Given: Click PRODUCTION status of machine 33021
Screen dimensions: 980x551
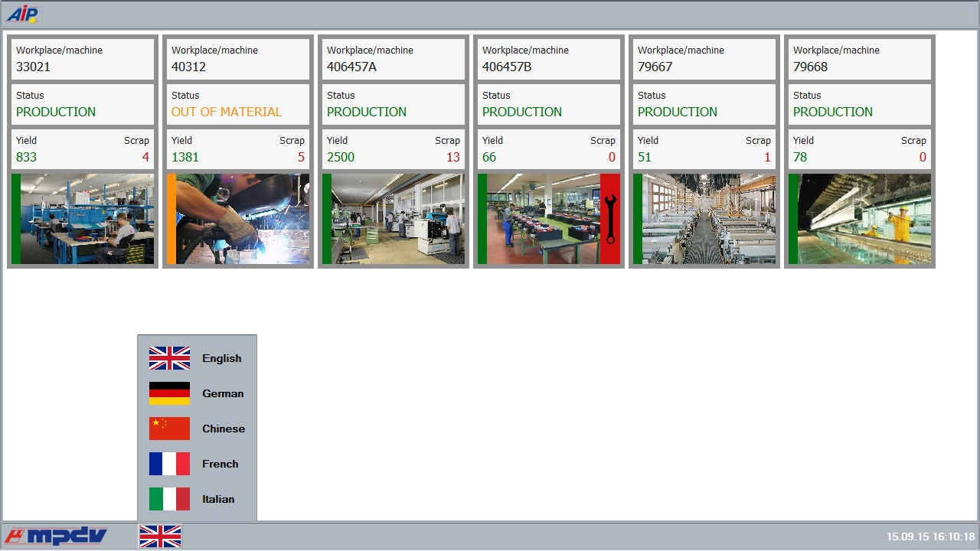Looking at the screenshot, I should [x=56, y=112].
